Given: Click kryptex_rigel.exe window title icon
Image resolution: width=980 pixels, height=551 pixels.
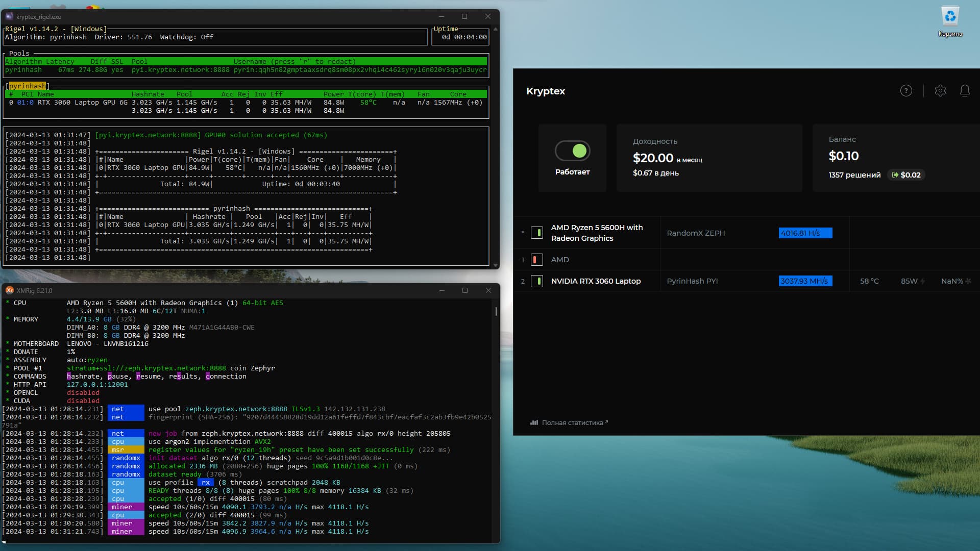Looking at the screenshot, I should [9, 16].
